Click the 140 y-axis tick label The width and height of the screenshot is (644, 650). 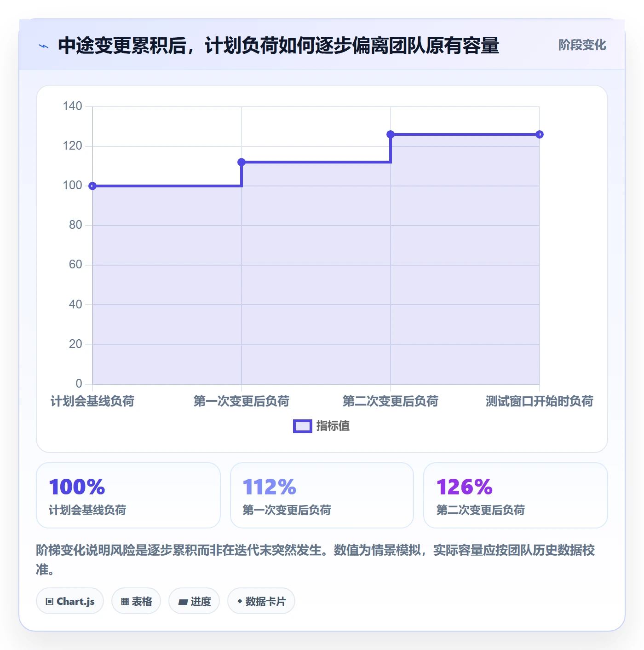[x=73, y=106]
